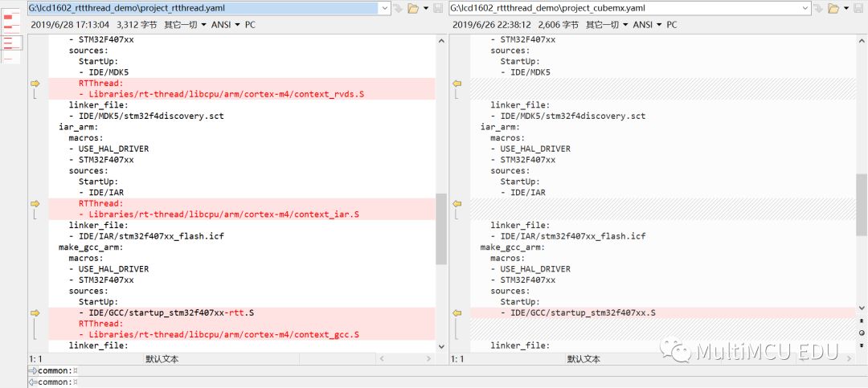This screenshot has width=868, height=388.
Task: Click right line IDE/MDK5/stm32f4discovery.sct
Action: click(x=568, y=116)
